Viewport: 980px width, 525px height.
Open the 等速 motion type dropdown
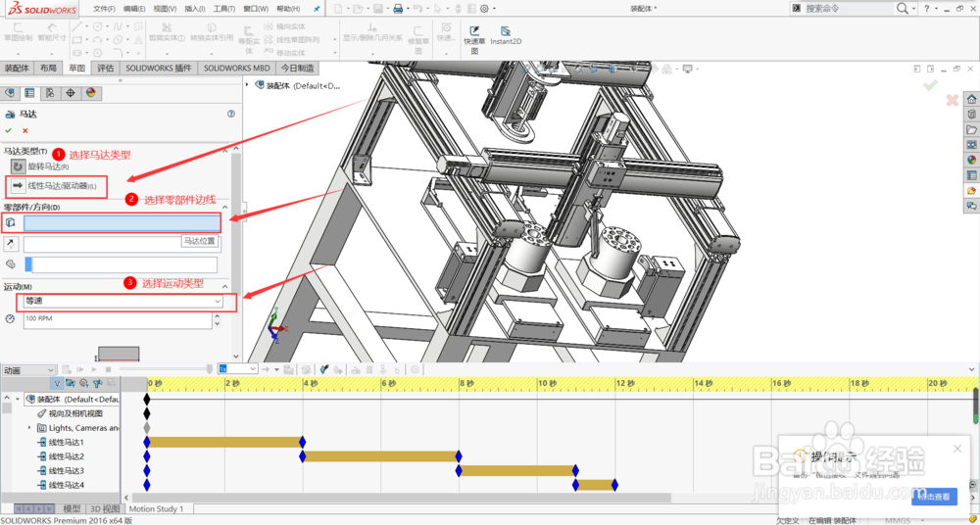(x=123, y=302)
